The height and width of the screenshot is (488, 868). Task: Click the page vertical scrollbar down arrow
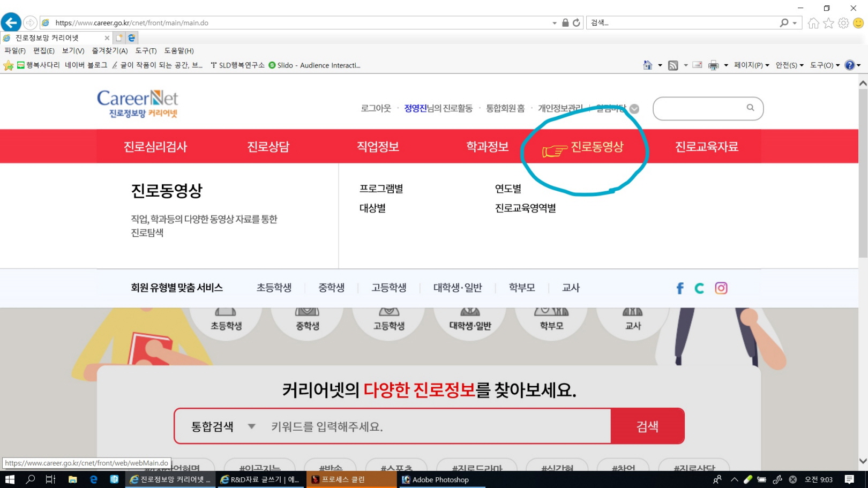click(x=863, y=461)
